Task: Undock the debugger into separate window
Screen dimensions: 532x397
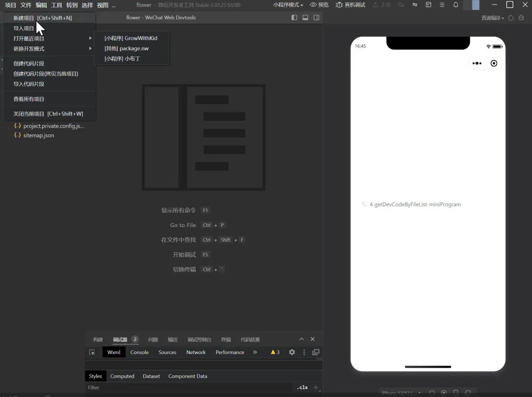Action: [x=316, y=352]
